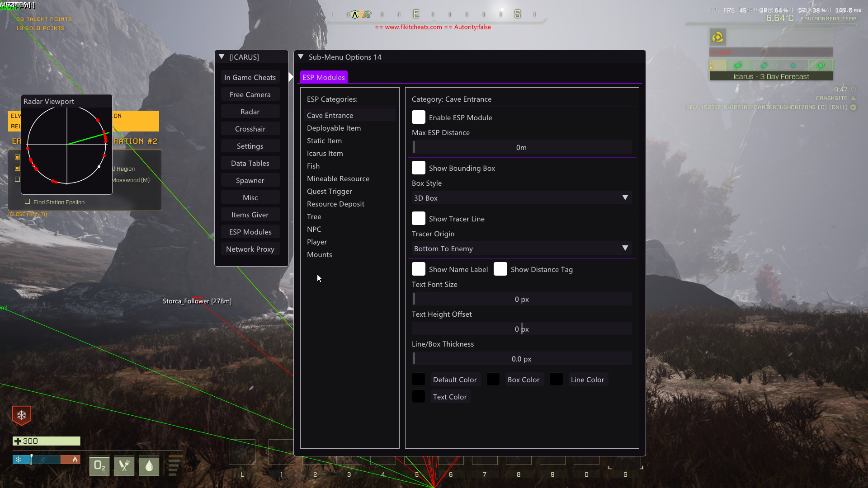
Task: Open the Data Tables button
Action: 250,163
